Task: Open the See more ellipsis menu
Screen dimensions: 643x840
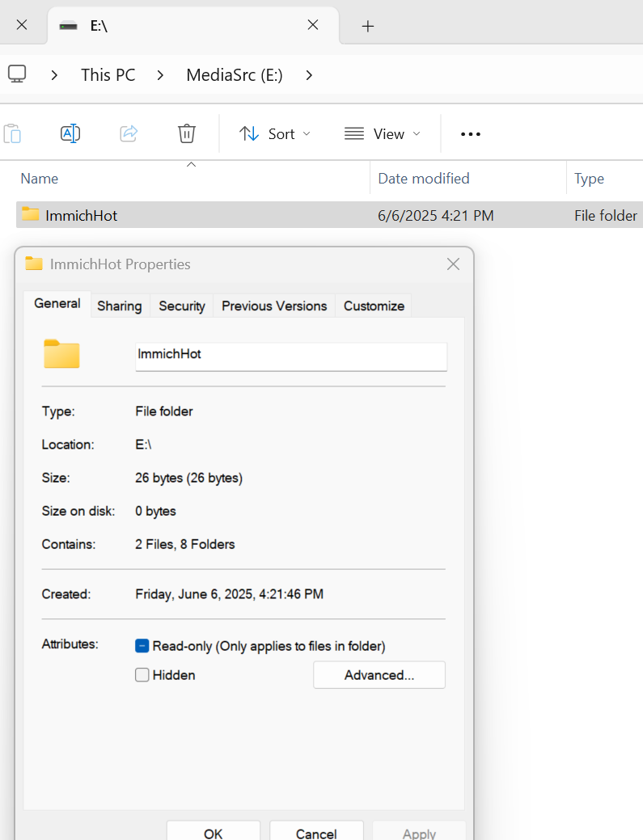Action: (471, 134)
